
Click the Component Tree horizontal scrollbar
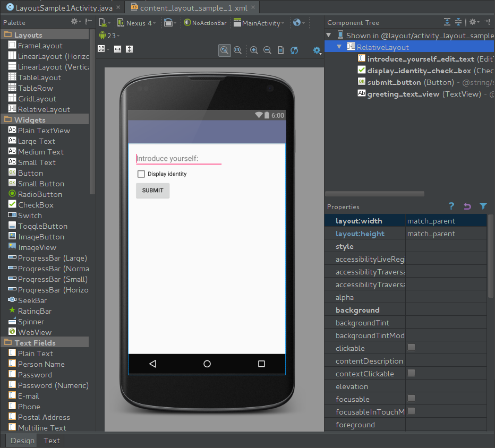[x=375, y=194]
